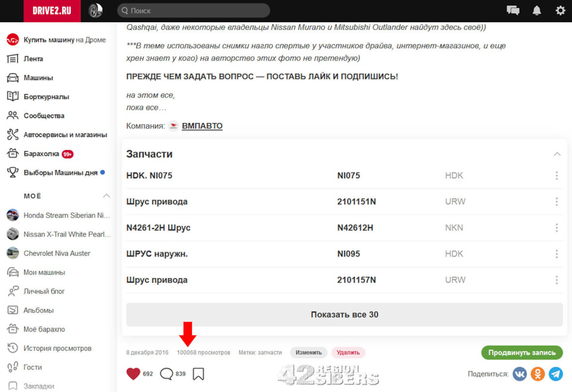This screenshot has height=392, width=572.
Task: Share the post on Telegram
Action: coord(555,374)
